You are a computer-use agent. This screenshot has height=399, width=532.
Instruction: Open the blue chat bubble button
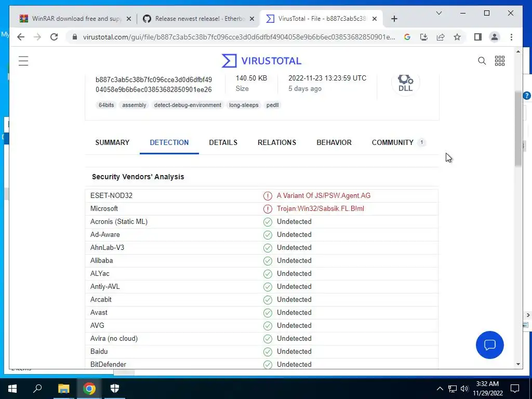point(489,345)
